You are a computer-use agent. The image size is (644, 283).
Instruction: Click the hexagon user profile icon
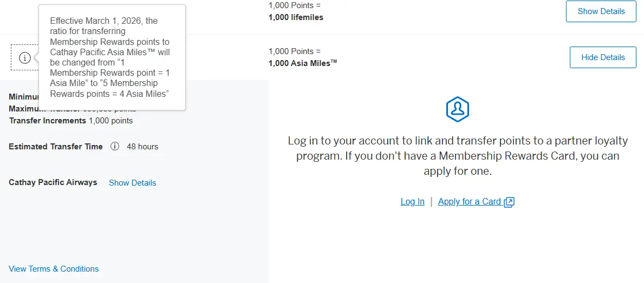[457, 109]
